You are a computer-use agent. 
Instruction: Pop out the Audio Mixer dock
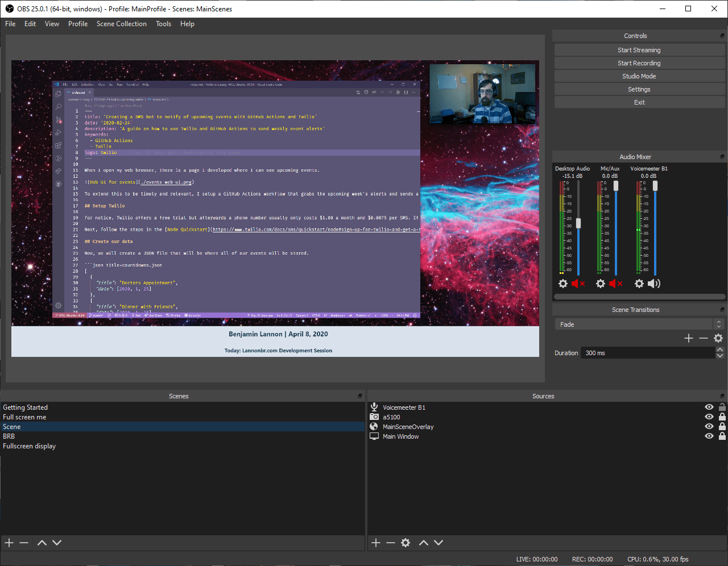click(722, 157)
